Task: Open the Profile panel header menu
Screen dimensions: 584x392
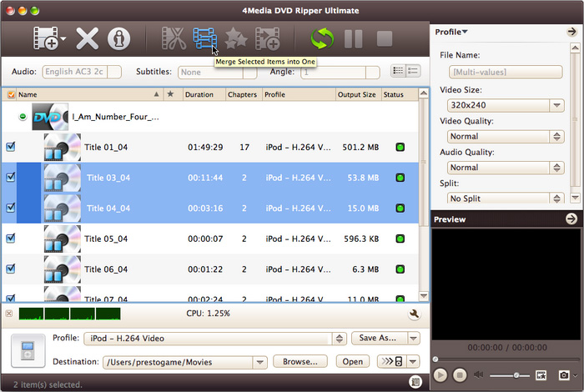Action: [x=451, y=32]
